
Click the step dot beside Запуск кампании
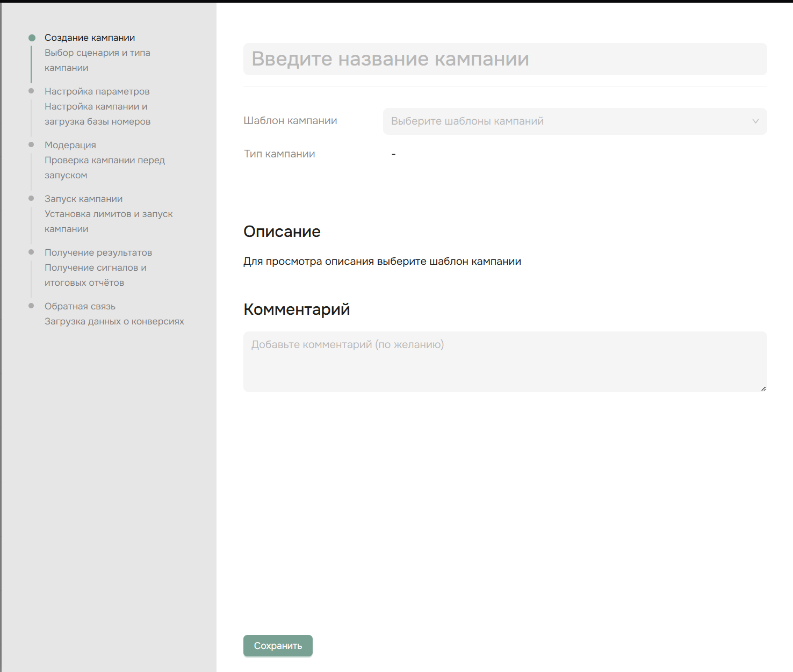click(x=31, y=198)
